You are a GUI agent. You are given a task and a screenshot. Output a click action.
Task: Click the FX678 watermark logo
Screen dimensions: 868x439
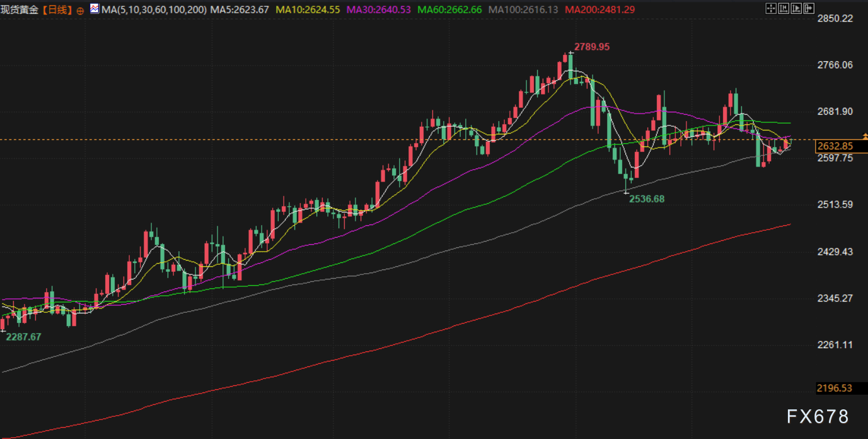pyautogui.click(x=818, y=416)
